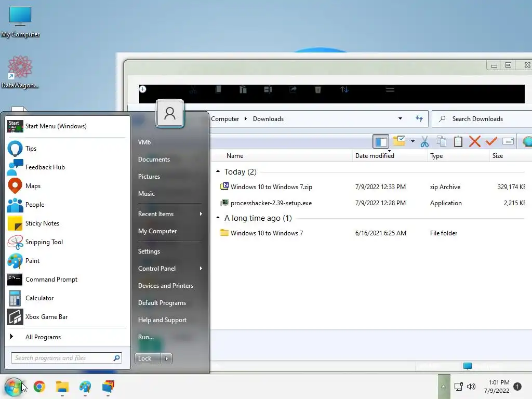The height and width of the screenshot is (399, 532).
Task: Select the Windows 10 to Windows 7 folder
Action: (267, 233)
